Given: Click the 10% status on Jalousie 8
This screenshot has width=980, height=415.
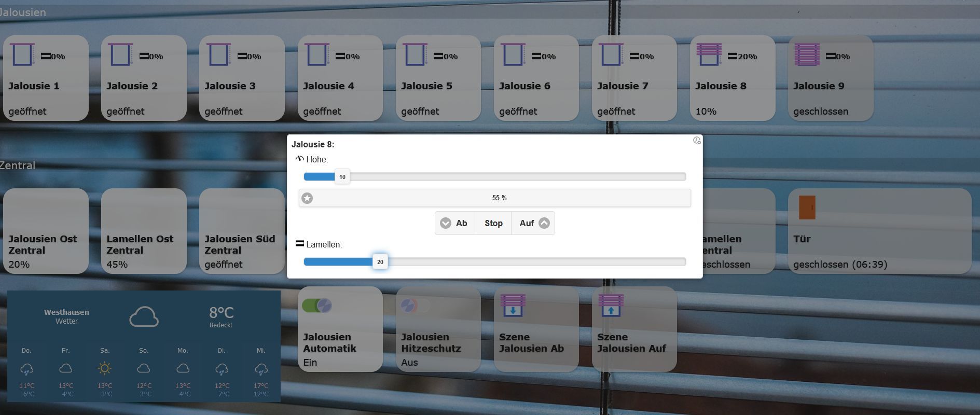Looking at the screenshot, I should click(706, 112).
